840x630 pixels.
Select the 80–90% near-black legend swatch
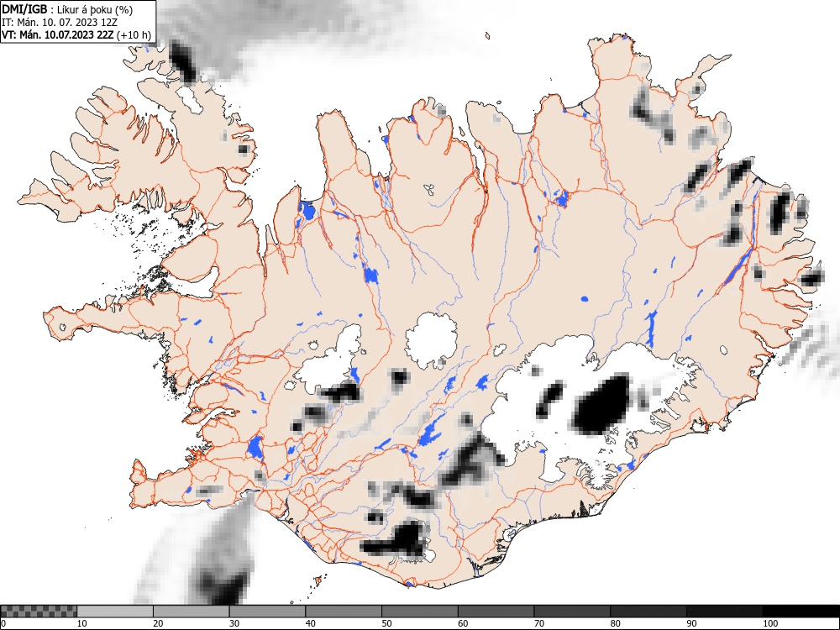648,612
